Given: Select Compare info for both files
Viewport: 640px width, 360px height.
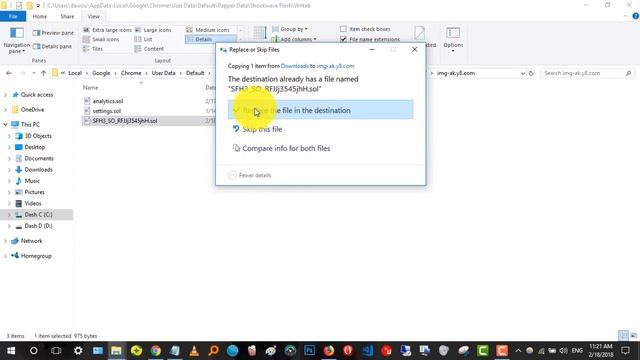Looking at the screenshot, I should click(286, 148).
